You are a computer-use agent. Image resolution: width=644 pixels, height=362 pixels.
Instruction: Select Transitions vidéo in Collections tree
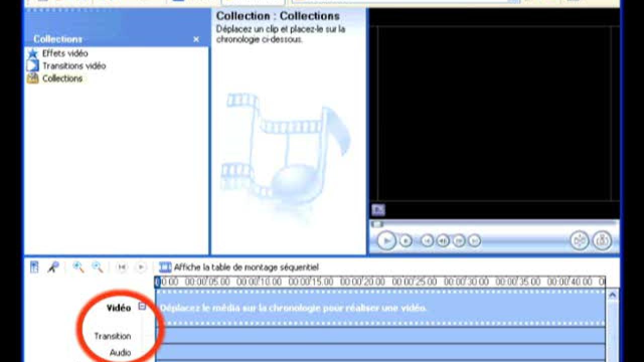(74, 66)
